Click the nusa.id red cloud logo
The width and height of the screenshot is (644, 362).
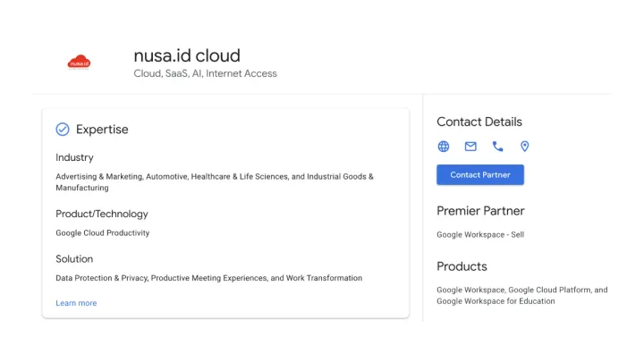point(79,62)
